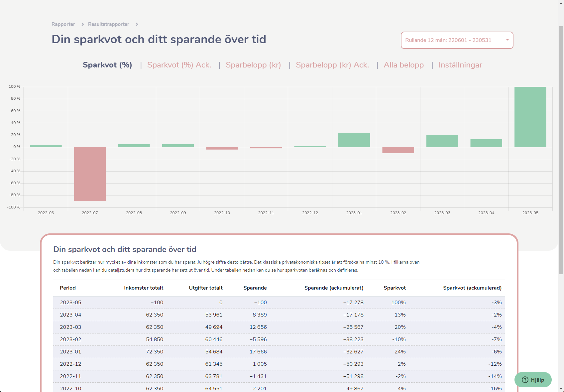The image size is (564, 392).
Task: Click the chevron after Resultatrapporter breadcrumb
Action: (137, 24)
